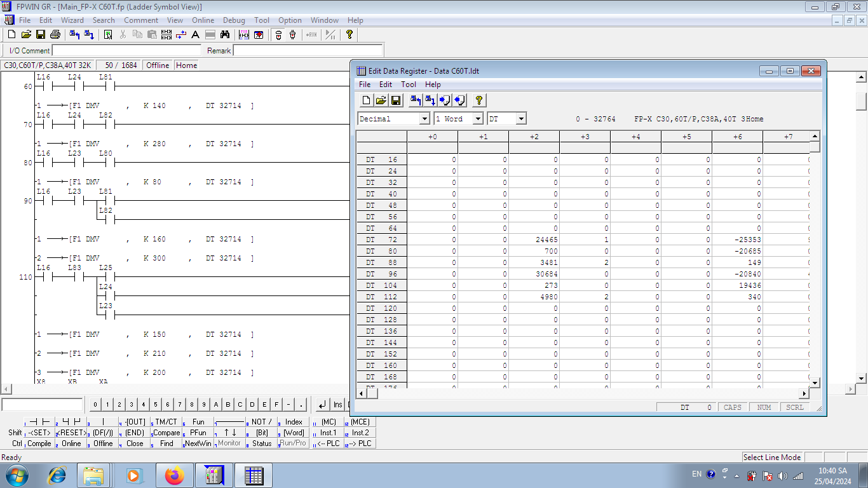The height and width of the screenshot is (488, 868).
Task: Open the Decimal display format dropdown
Action: [424, 119]
